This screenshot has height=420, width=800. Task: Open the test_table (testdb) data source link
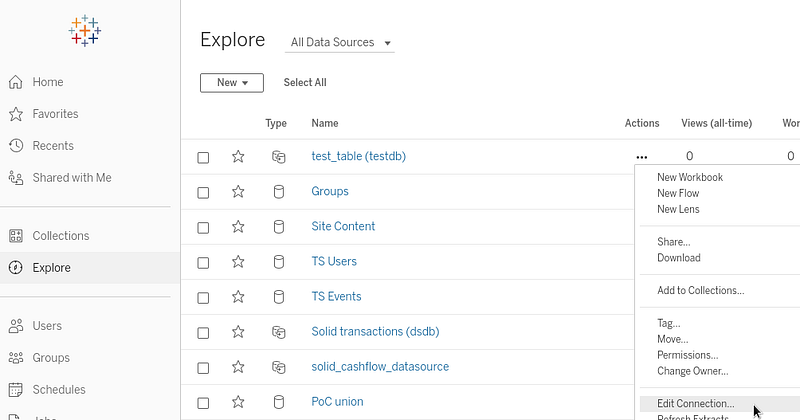(x=359, y=156)
